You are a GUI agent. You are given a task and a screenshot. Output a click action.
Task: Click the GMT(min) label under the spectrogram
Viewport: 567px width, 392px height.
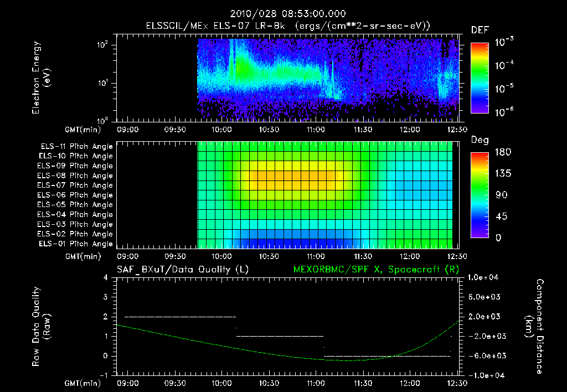pyautogui.click(x=83, y=130)
